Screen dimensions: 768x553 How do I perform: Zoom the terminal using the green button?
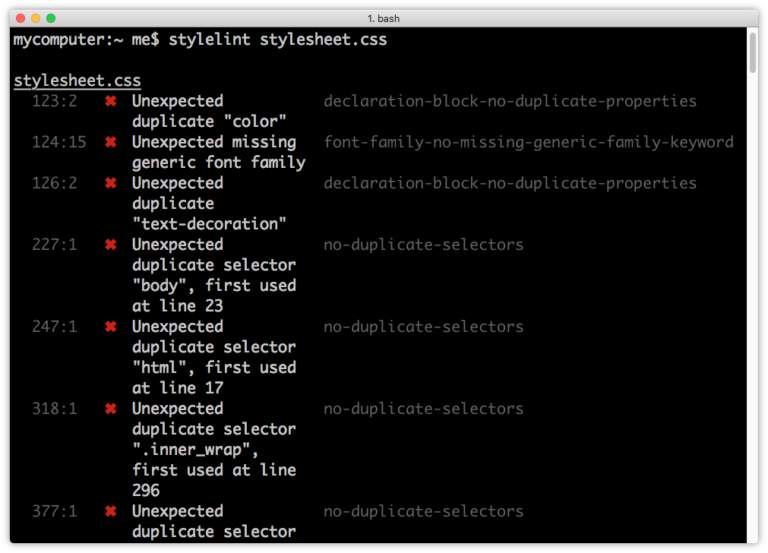click(51, 18)
